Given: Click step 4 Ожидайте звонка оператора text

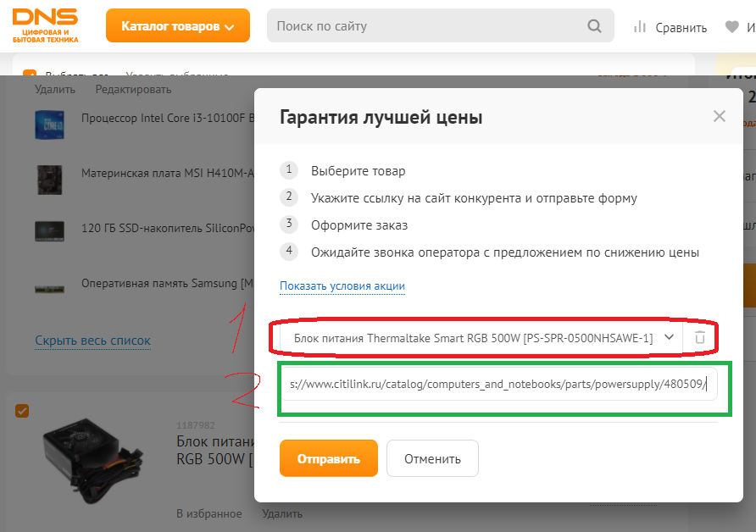Looking at the screenshot, I should 505,252.
